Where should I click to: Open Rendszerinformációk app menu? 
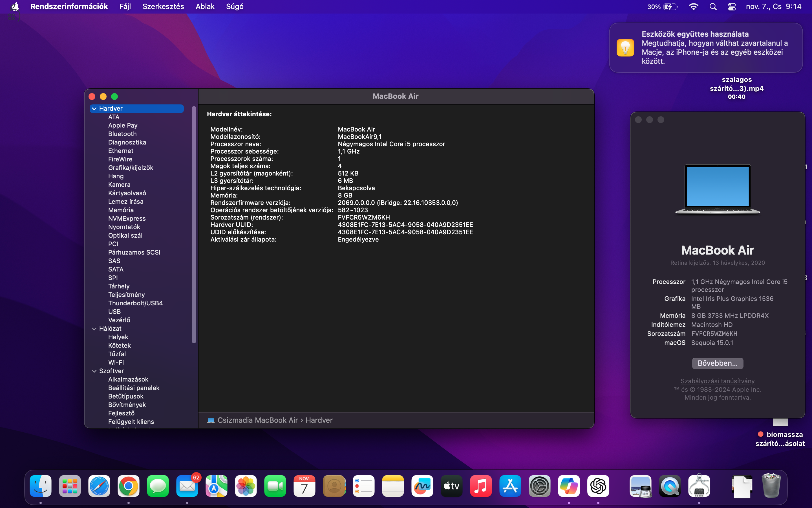coord(69,7)
